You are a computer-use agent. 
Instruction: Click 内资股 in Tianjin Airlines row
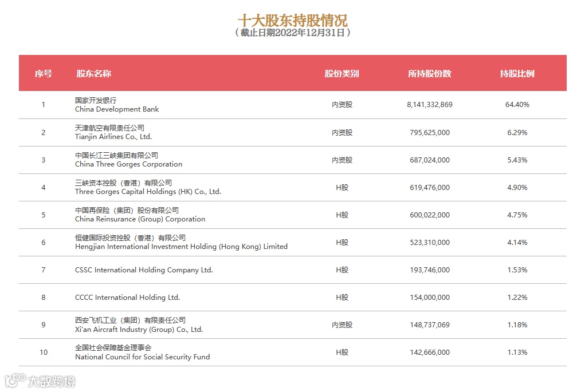(x=342, y=133)
